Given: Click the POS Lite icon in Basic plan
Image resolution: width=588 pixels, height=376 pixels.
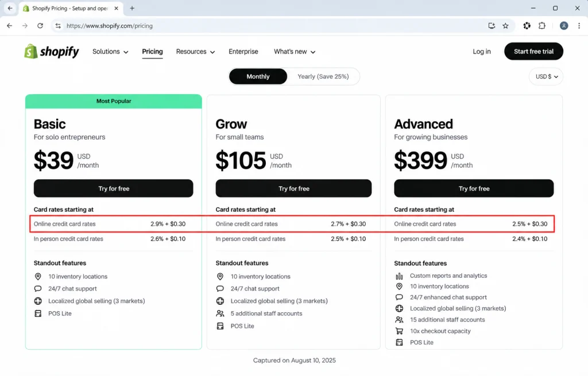Looking at the screenshot, I should (38, 313).
